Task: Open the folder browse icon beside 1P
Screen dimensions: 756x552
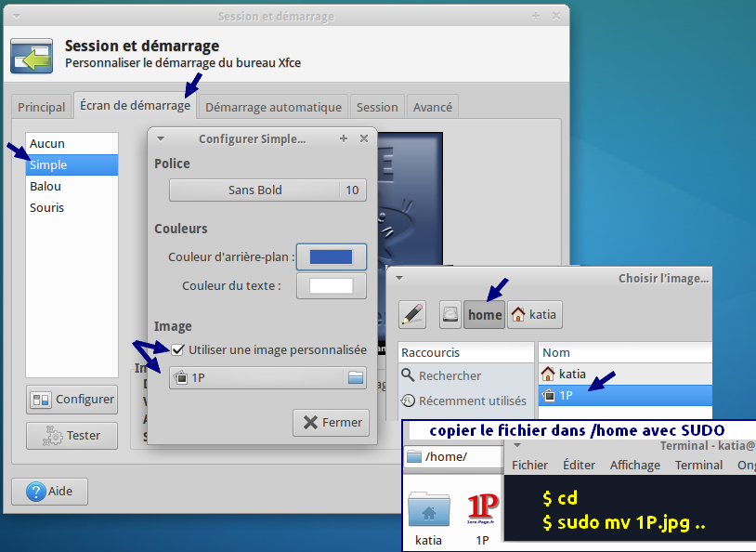Action: click(355, 377)
